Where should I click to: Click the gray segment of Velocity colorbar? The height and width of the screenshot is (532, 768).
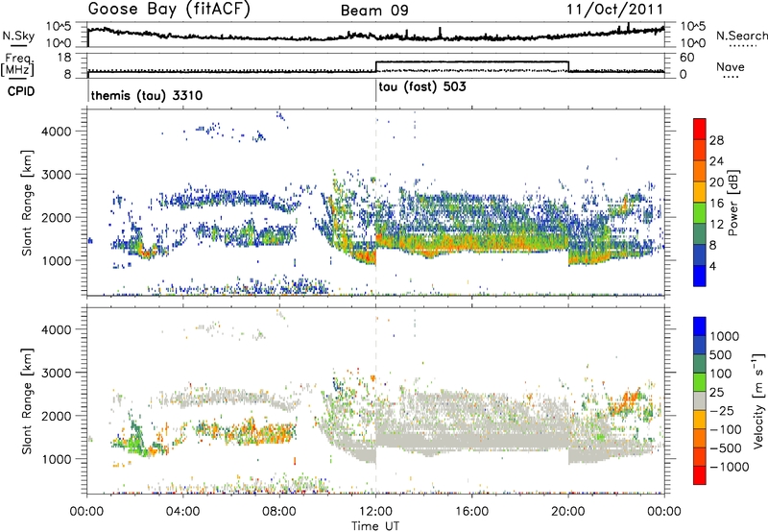click(700, 400)
